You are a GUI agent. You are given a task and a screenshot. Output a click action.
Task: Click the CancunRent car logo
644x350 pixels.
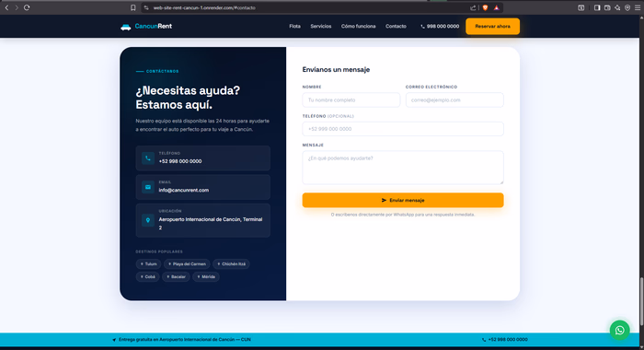coord(126,27)
